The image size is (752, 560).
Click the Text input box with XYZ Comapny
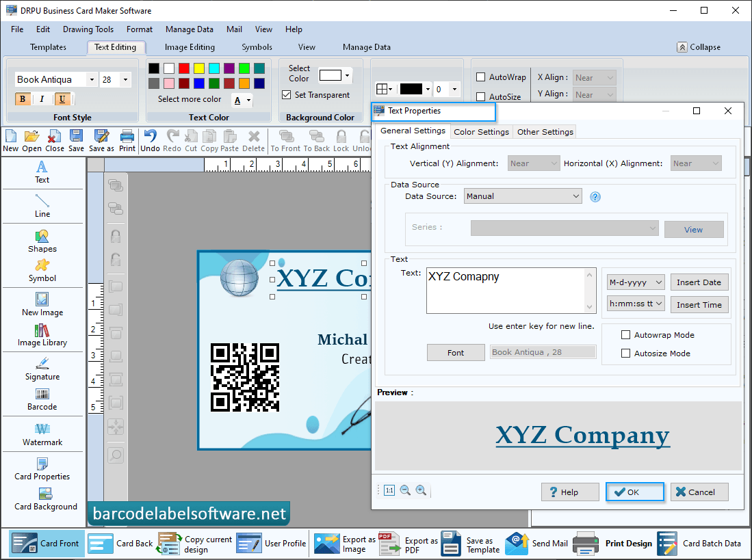point(511,291)
